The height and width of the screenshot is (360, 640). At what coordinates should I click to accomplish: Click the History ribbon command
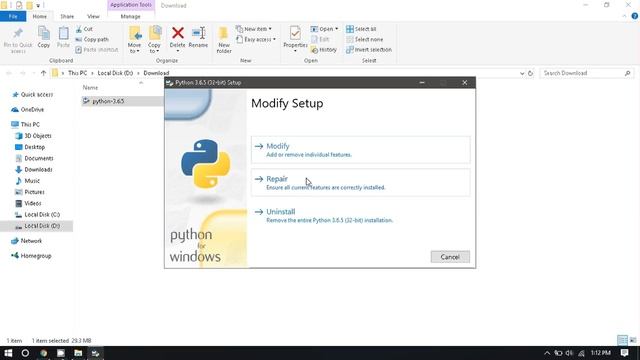[324, 49]
